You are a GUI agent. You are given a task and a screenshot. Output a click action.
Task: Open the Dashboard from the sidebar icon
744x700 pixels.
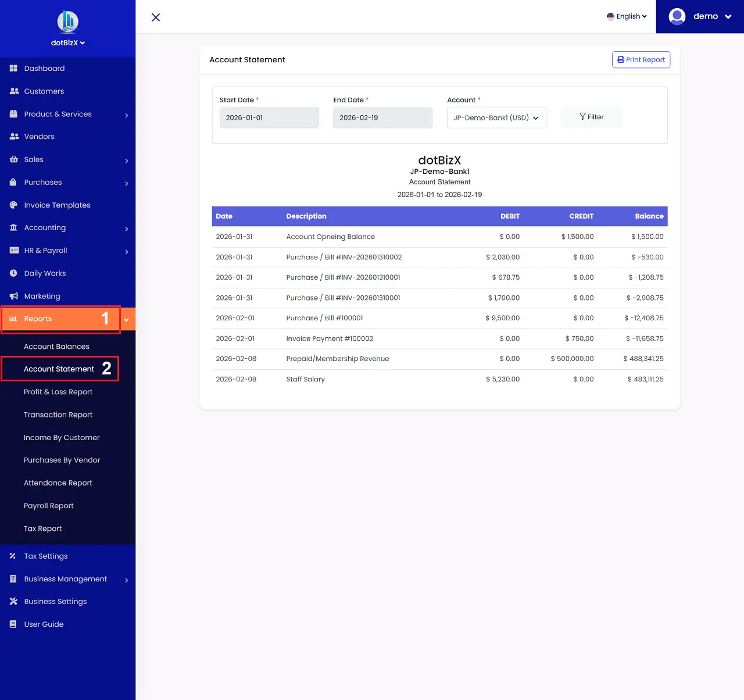coord(13,68)
